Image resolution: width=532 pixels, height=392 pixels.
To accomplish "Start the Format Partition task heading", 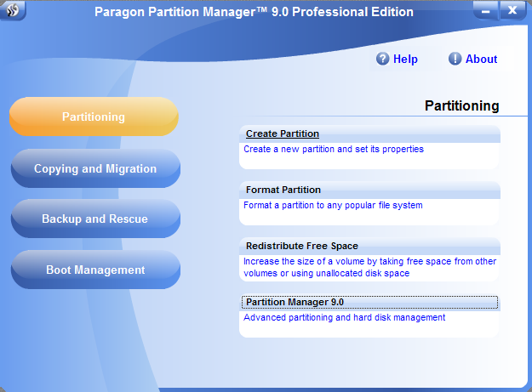I will [x=283, y=190].
